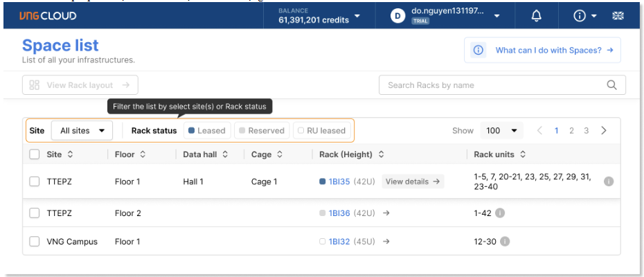Click the UK flag language icon
The image size is (644, 277).
[618, 15]
